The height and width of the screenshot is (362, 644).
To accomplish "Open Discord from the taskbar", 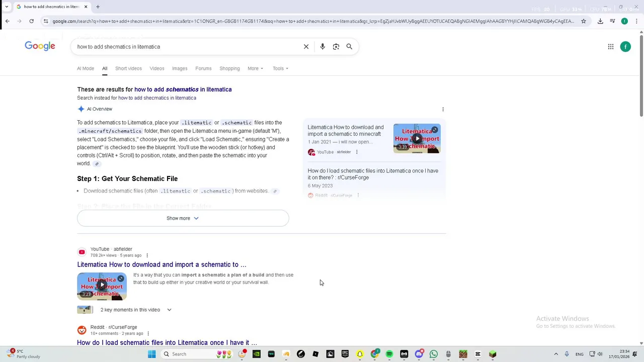I will [x=419, y=354].
